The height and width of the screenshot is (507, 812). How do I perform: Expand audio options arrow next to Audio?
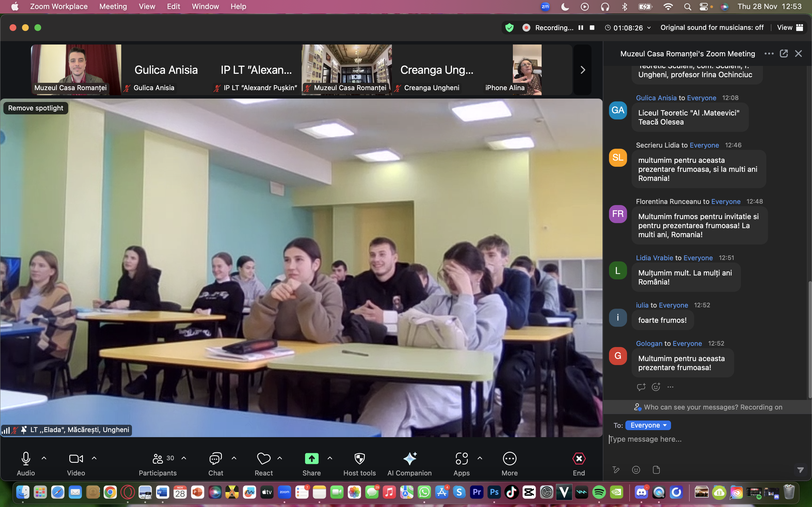(44, 458)
